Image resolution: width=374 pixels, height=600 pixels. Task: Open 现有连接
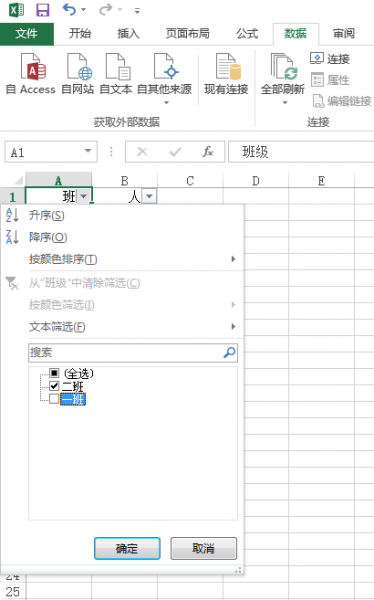point(226,74)
